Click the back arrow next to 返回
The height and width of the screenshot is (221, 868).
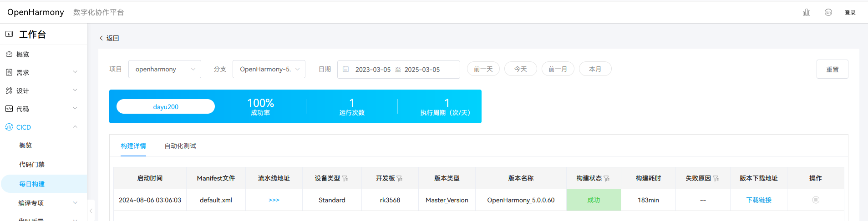(101, 38)
